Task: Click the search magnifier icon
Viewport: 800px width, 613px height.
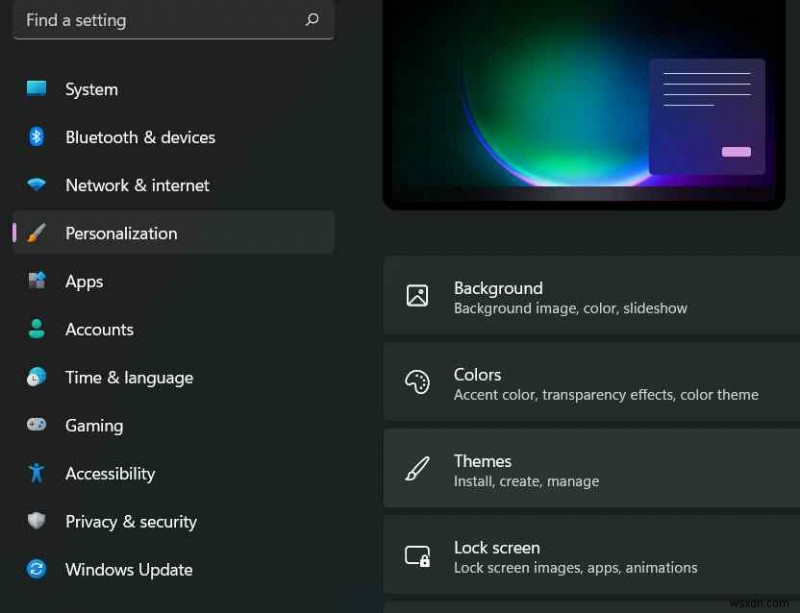Action: click(x=312, y=20)
